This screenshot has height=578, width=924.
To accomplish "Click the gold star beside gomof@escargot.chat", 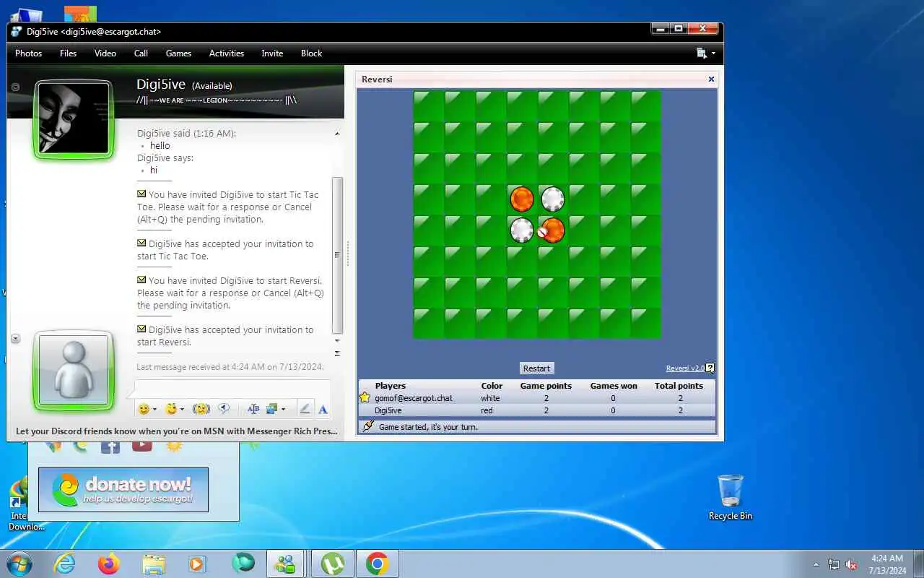I will click(x=365, y=397).
